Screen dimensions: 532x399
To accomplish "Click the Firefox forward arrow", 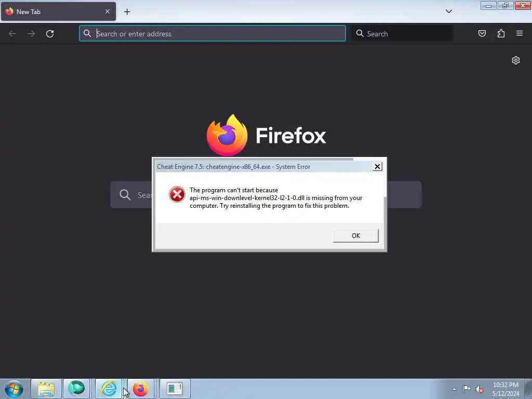I will pos(31,34).
